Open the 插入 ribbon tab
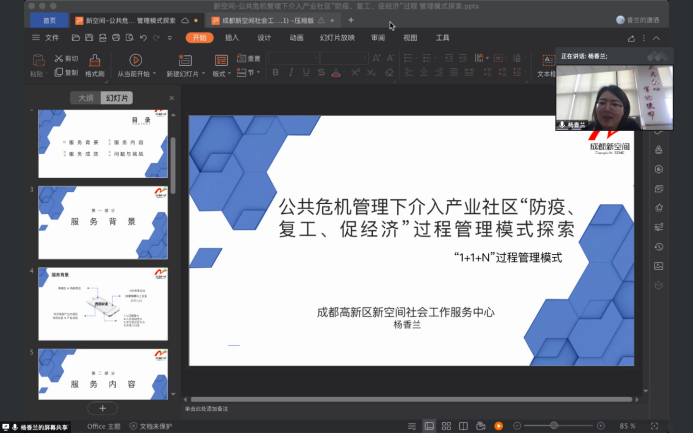 [x=232, y=38]
